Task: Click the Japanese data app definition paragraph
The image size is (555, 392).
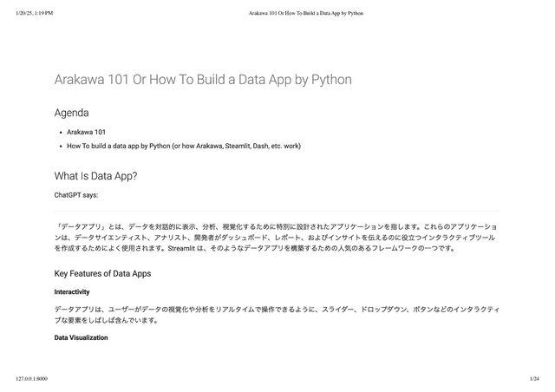Action: click(x=276, y=238)
